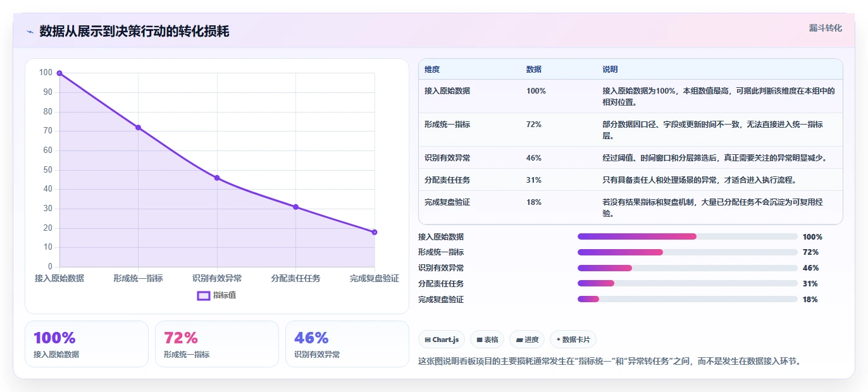Click the 形成统一指标 progress bar

(687, 252)
